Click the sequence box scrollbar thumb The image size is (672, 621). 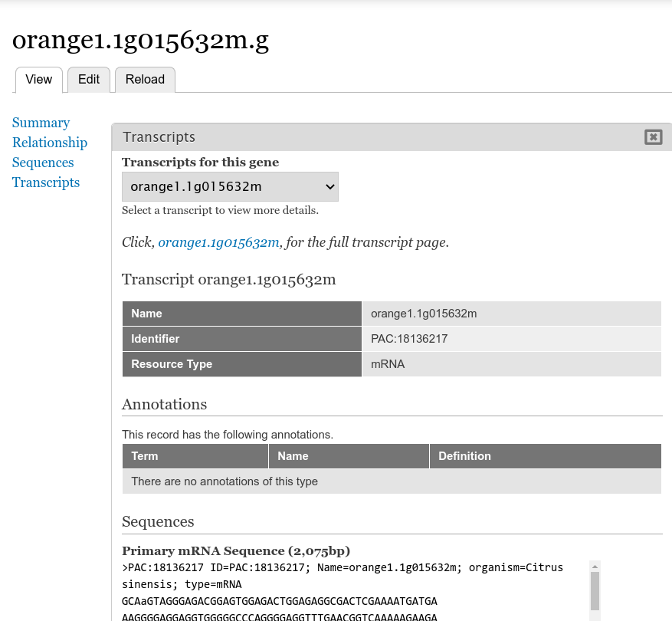coord(595,590)
